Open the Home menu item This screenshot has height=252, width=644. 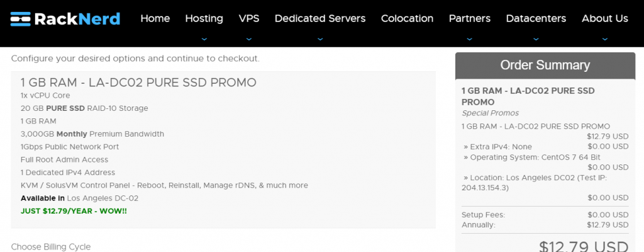155,18
